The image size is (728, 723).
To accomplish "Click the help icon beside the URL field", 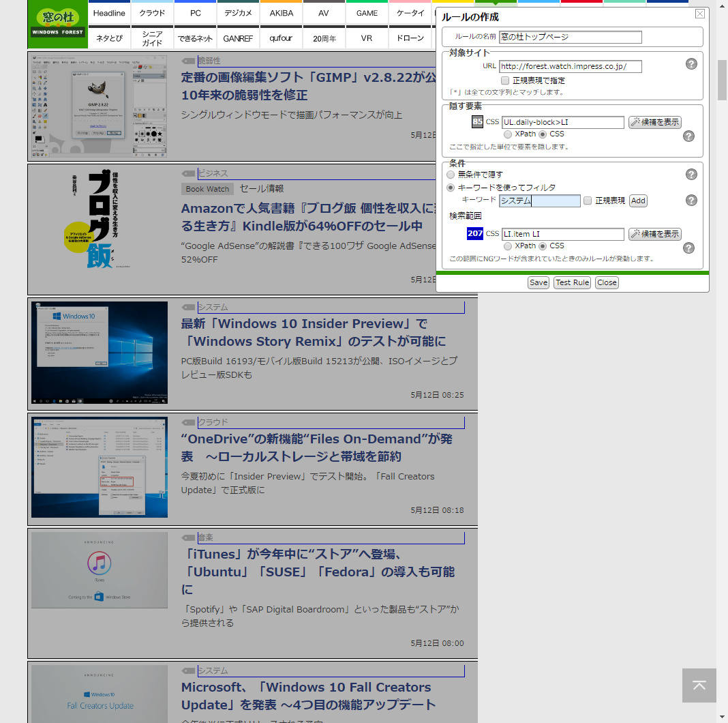I will (x=691, y=63).
